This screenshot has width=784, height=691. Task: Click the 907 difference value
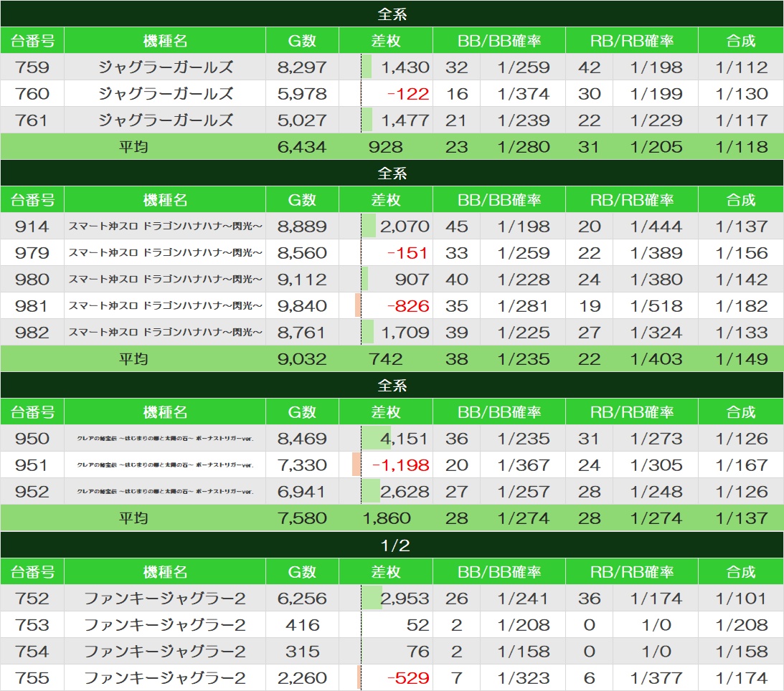pos(412,280)
